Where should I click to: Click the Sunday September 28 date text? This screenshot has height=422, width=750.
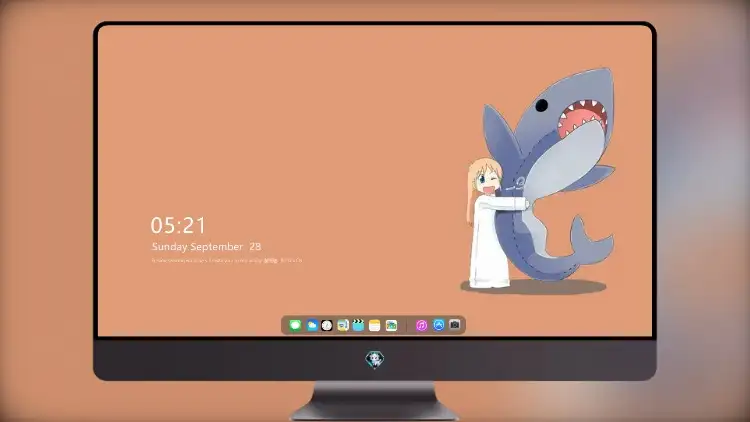coord(206,246)
